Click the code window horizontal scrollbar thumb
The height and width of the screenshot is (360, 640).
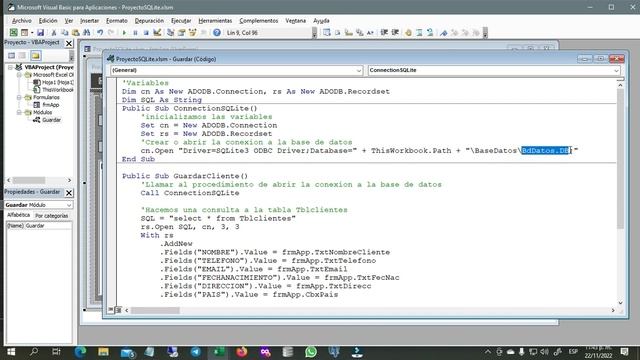pyautogui.click(x=155, y=311)
